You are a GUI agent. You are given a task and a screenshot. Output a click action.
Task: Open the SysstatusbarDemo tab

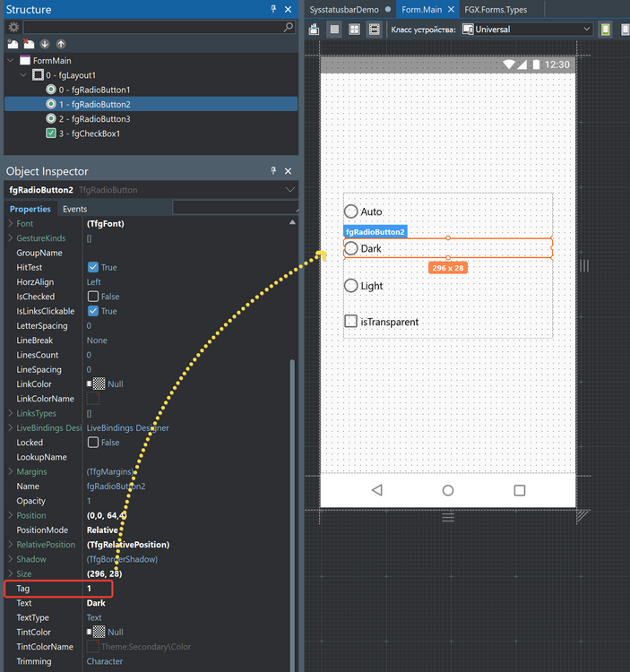[x=344, y=10]
